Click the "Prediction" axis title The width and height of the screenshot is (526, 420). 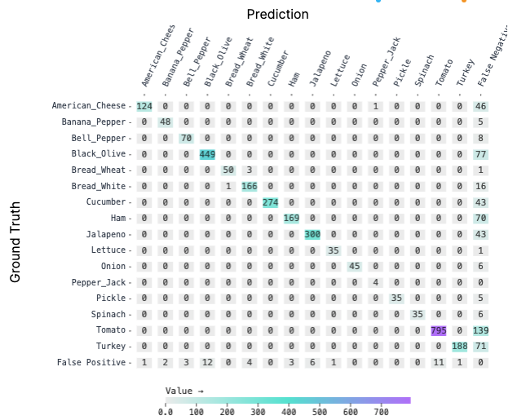[x=277, y=14]
